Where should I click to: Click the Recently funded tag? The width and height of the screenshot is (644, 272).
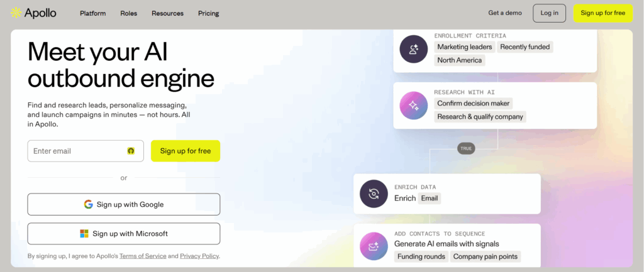525,46
